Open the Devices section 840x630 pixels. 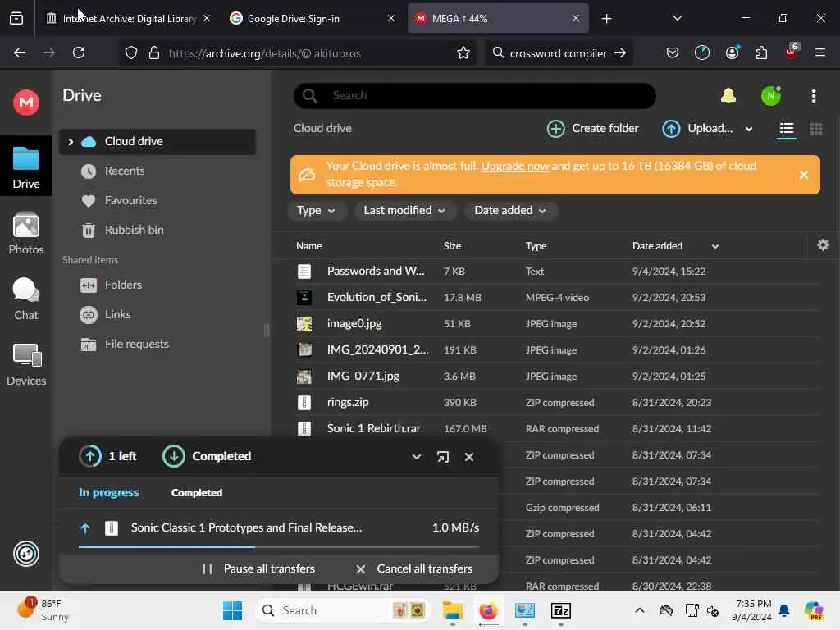coord(25,365)
